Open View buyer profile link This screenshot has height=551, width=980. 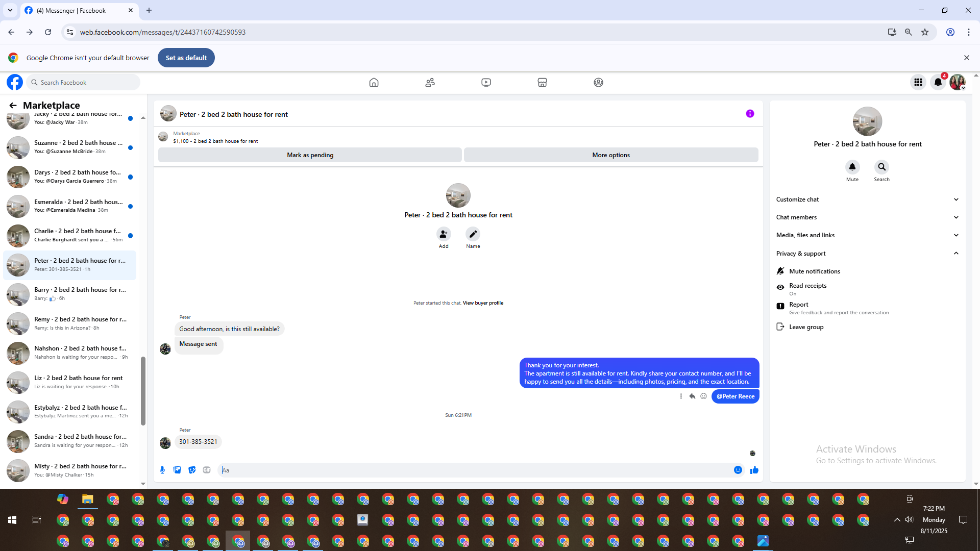click(x=483, y=303)
